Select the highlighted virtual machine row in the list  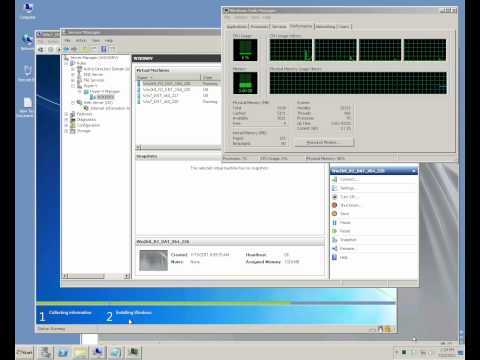coord(178,83)
